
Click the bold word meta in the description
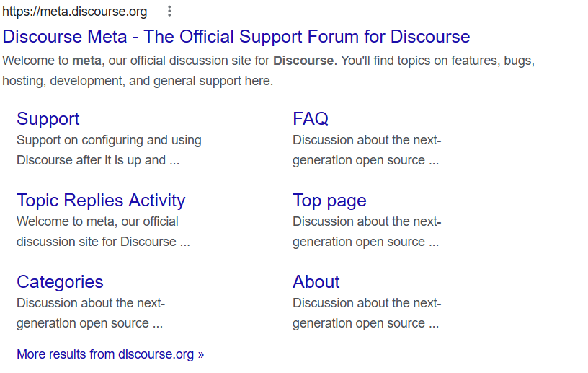(x=86, y=61)
